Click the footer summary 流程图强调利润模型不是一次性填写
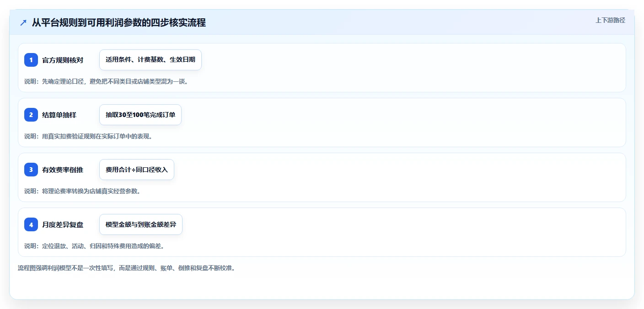The height and width of the screenshot is (309, 644). pyautogui.click(x=126, y=268)
